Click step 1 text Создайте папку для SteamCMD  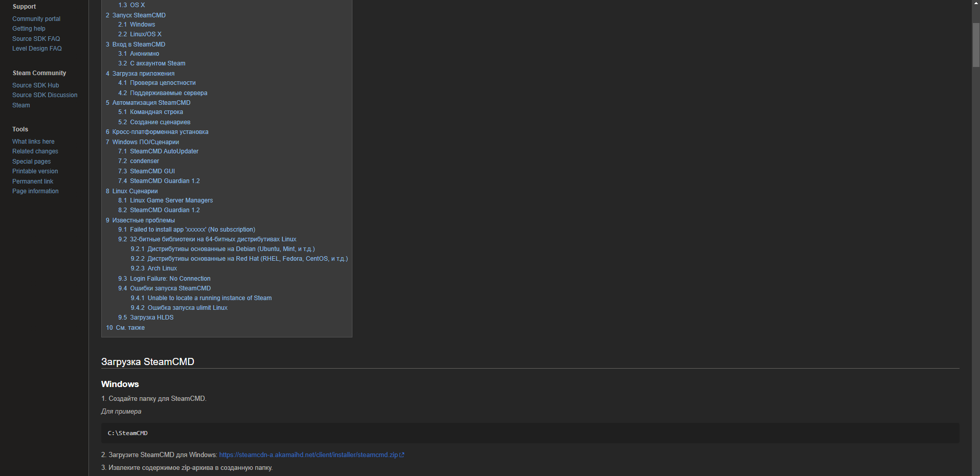pos(154,399)
